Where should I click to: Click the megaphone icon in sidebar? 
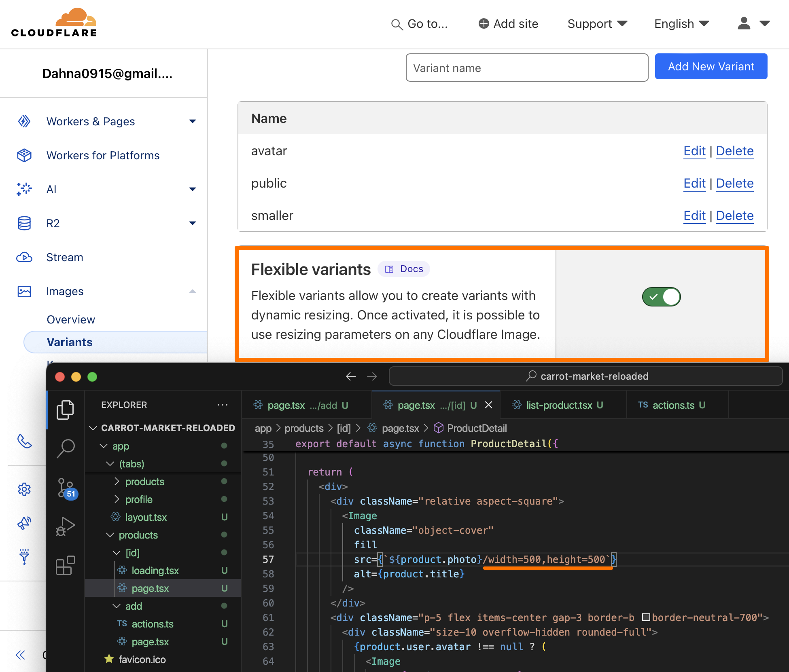(x=24, y=523)
